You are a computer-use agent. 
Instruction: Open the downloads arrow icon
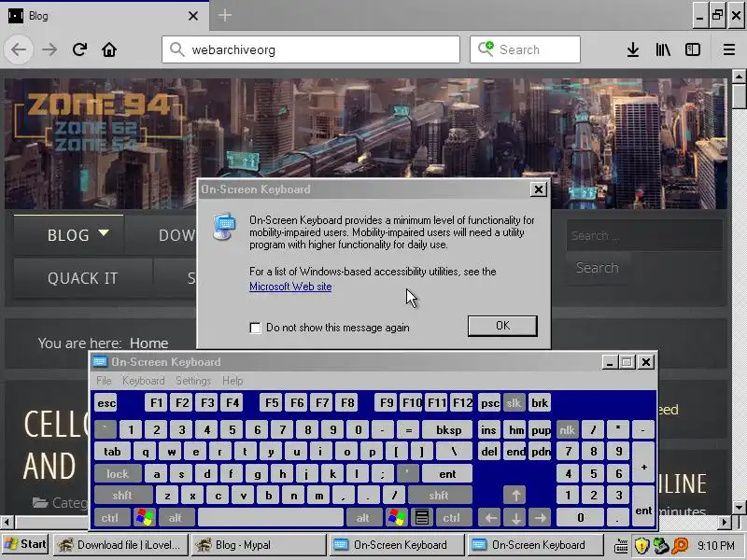click(x=633, y=49)
